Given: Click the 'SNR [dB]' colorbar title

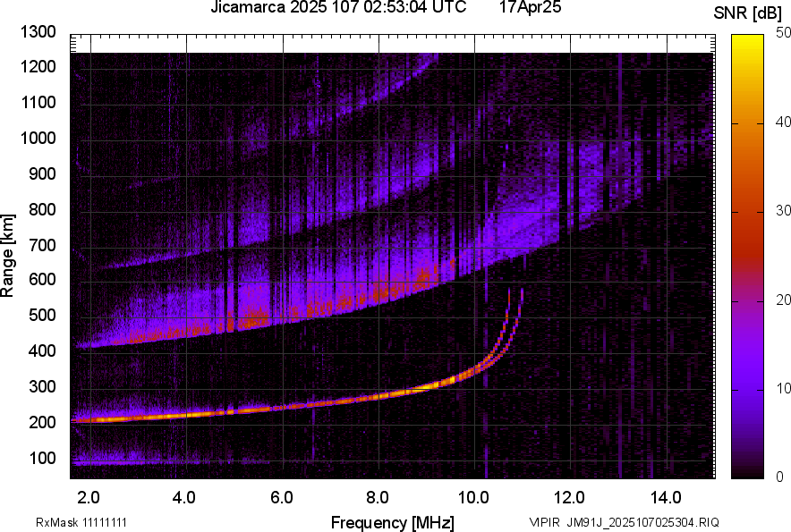Looking at the screenshot, I should click(748, 13).
